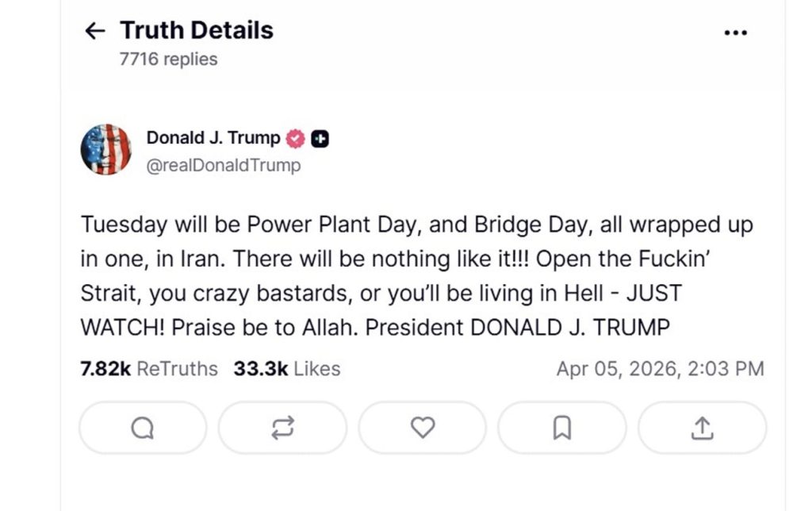
Task: Like the post with heart button
Action: coord(422,428)
